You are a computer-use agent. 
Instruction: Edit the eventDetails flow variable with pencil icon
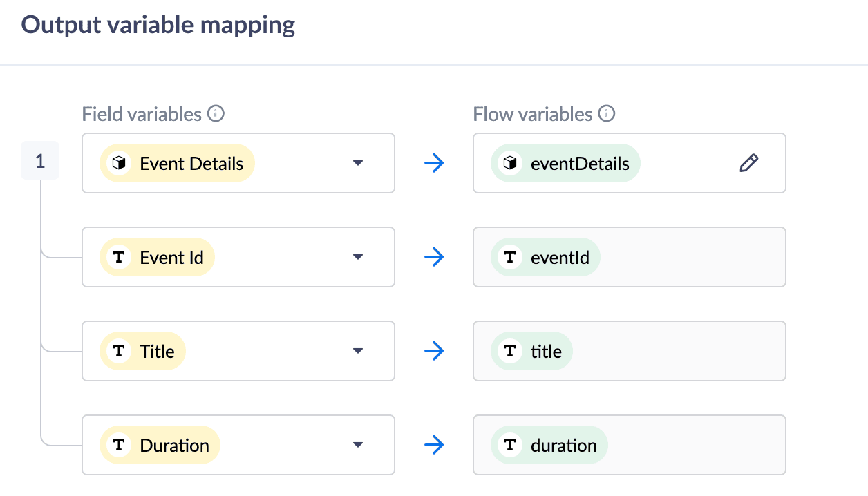click(x=748, y=163)
